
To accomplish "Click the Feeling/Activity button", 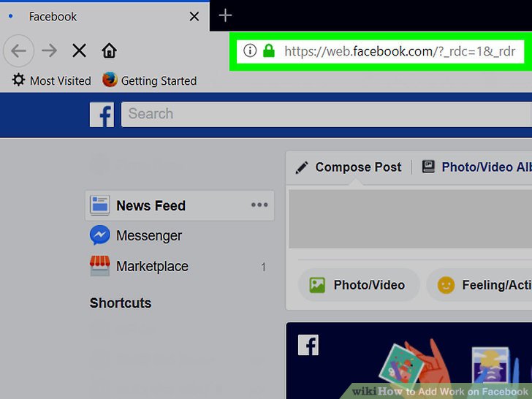I will coord(479,285).
